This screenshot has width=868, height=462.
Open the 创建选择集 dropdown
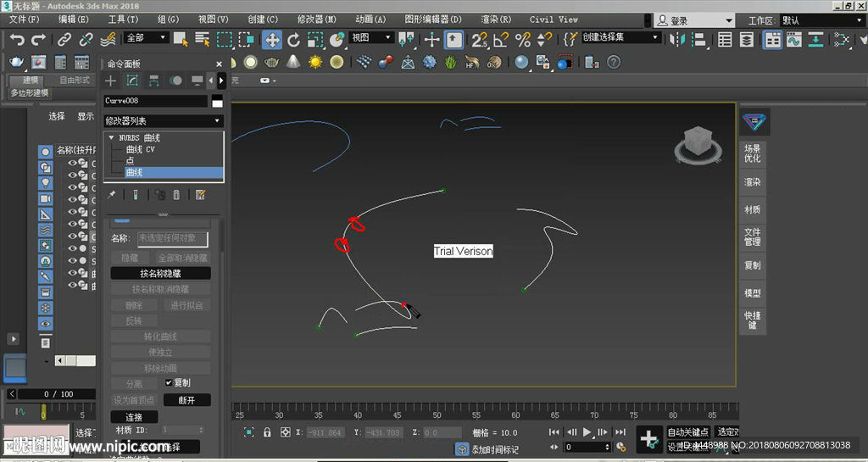click(620, 37)
